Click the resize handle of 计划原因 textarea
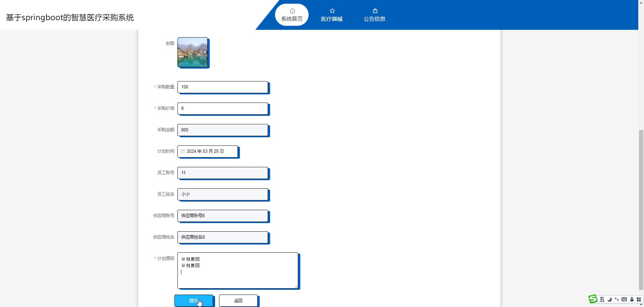 (x=296, y=286)
